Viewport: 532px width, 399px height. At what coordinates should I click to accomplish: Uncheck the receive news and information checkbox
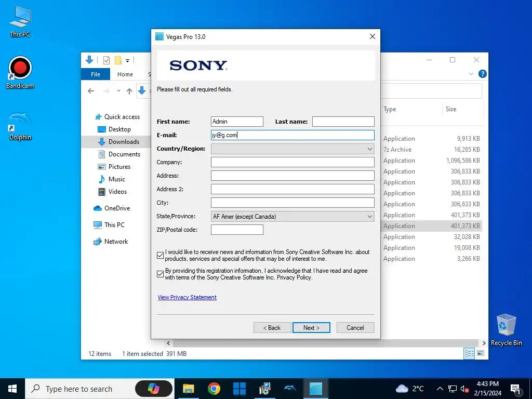[161, 256]
